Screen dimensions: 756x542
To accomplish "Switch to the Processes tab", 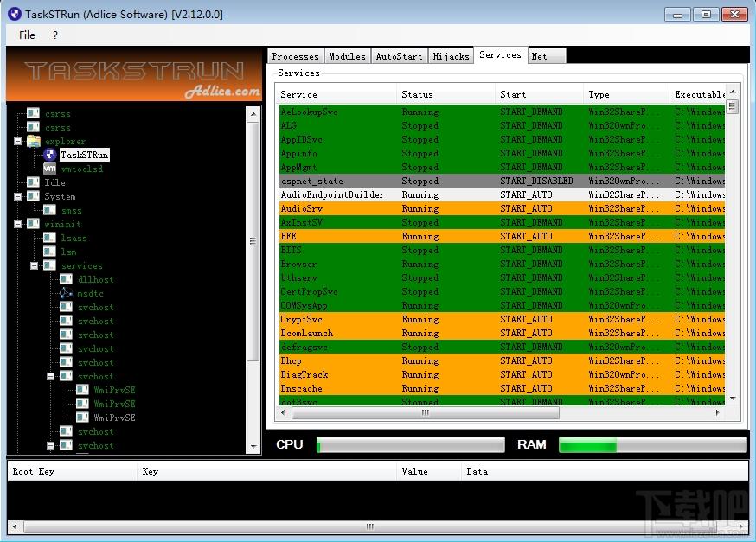I will [296, 56].
